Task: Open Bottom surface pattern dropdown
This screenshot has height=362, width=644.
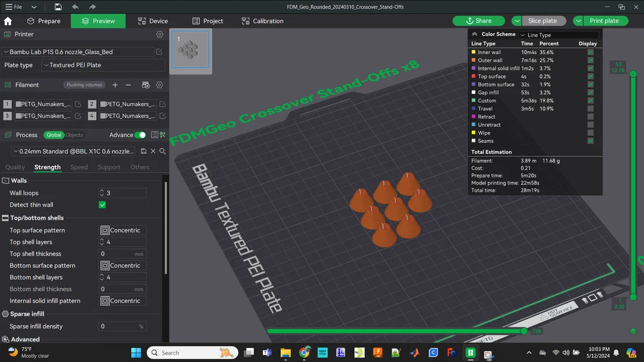Action: point(123,265)
